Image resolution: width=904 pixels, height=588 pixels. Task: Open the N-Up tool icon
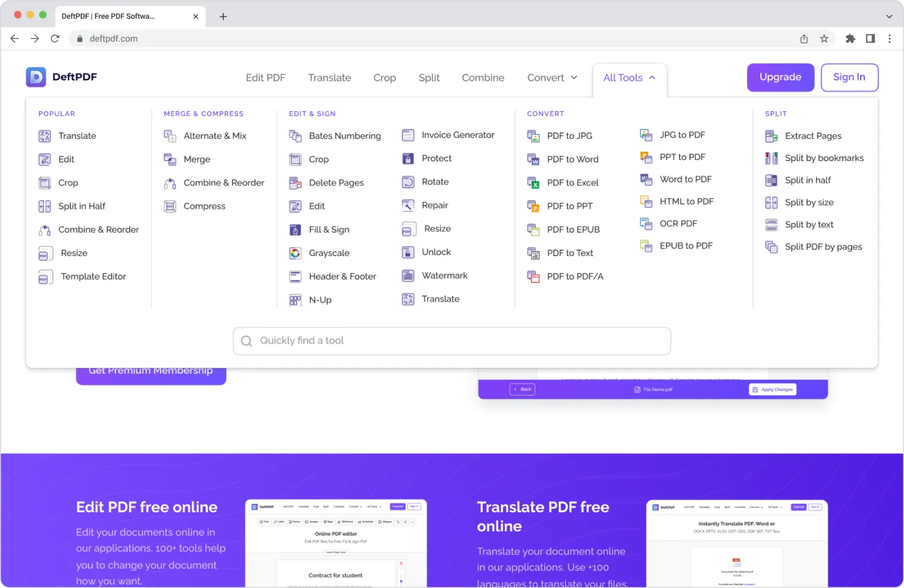[x=295, y=300]
